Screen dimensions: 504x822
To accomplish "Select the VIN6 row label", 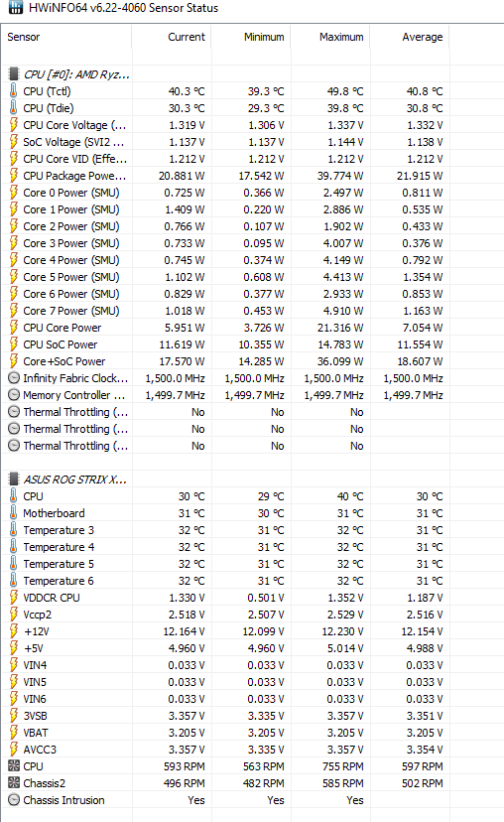I will (35, 699).
